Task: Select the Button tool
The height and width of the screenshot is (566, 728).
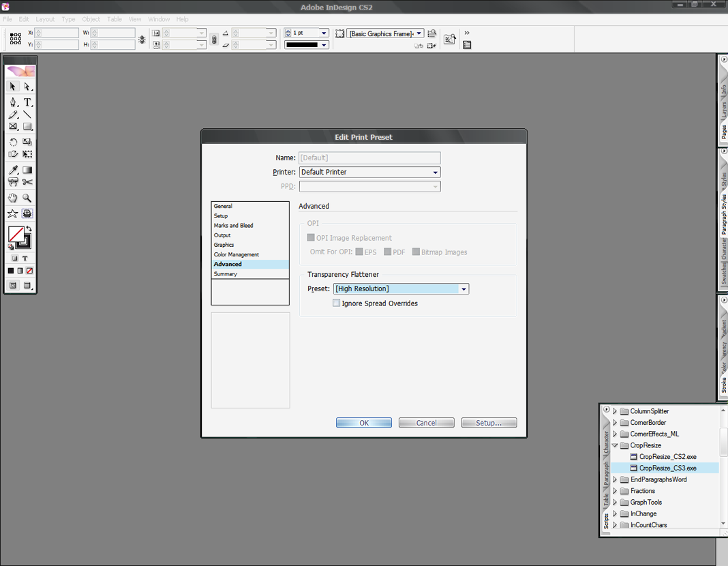Action: [x=13, y=182]
